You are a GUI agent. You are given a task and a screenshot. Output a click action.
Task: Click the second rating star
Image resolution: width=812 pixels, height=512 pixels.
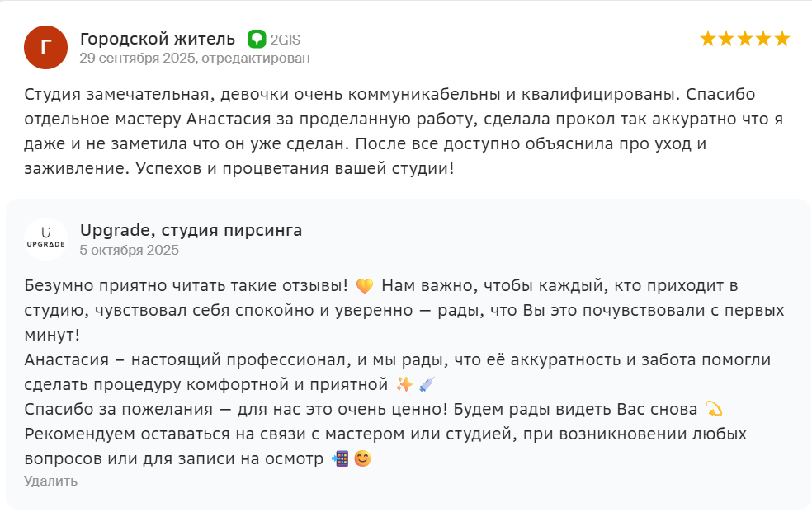(727, 39)
